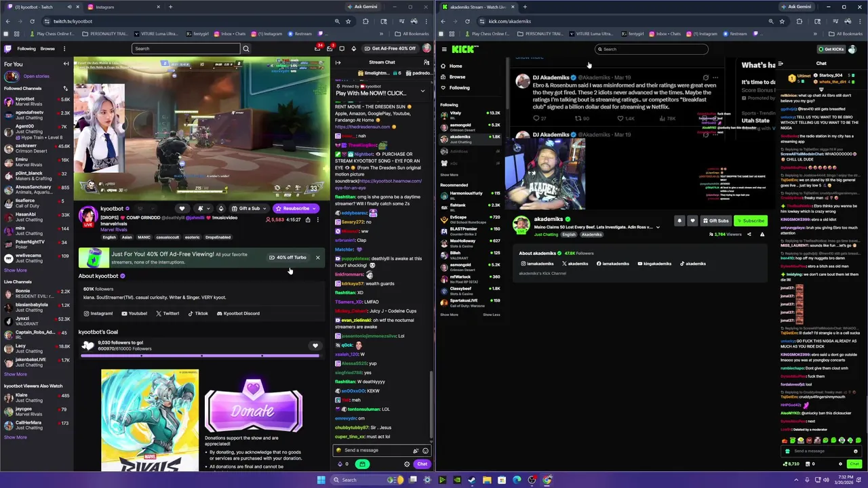Viewport: 868px width, 488px height.
Task: Click the Donate panel image
Action: point(253,406)
